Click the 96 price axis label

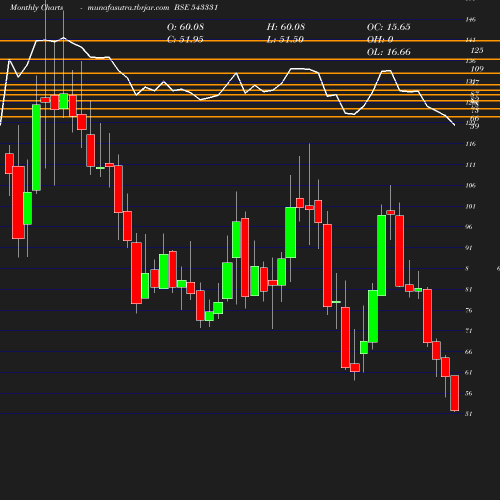[x=469, y=227]
